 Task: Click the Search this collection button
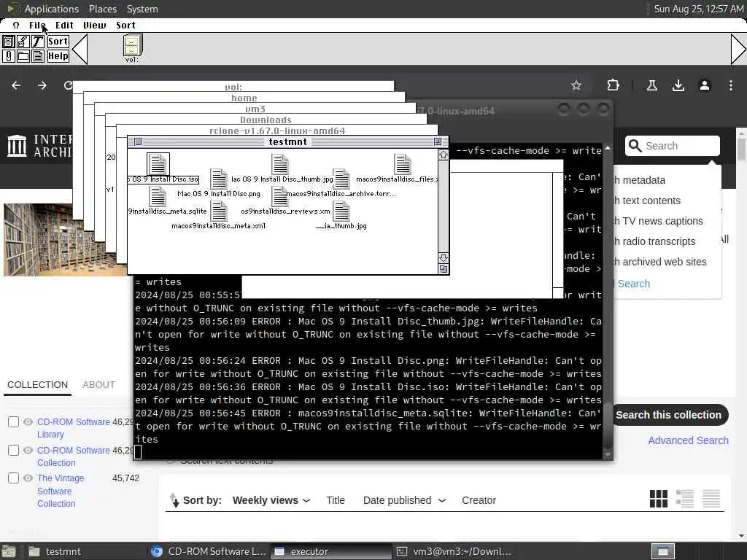668,415
